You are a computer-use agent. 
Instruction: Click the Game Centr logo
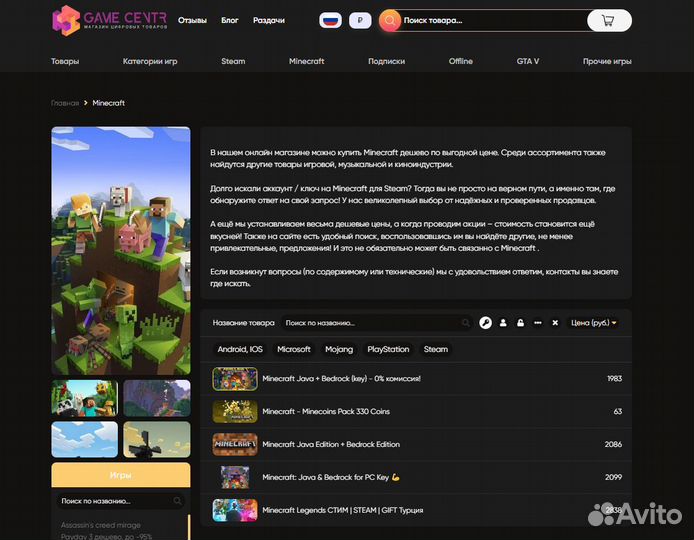[x=110, y=20]
